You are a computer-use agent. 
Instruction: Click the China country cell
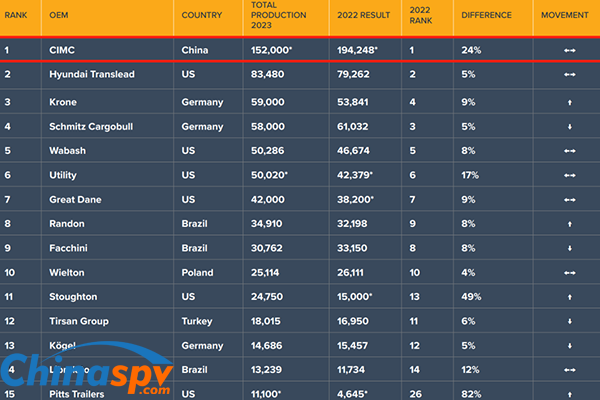click(195, 50)
